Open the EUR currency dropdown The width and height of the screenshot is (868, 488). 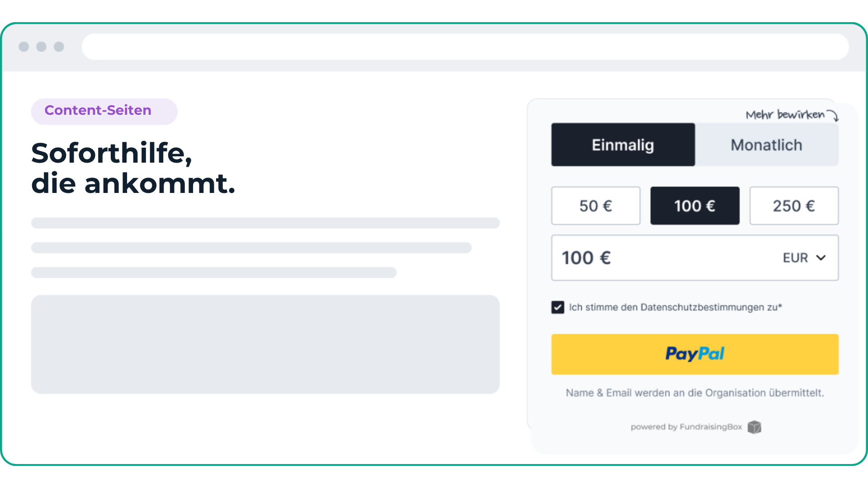point(805,258)
